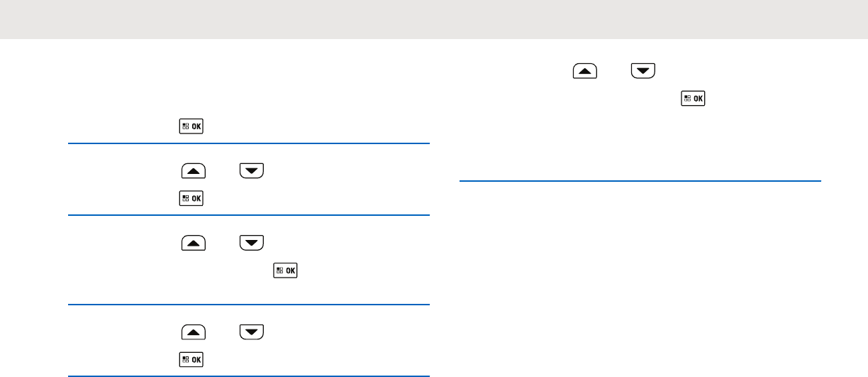
Task: Click the OK icon in the right column
Action: (x=694, y=99)
